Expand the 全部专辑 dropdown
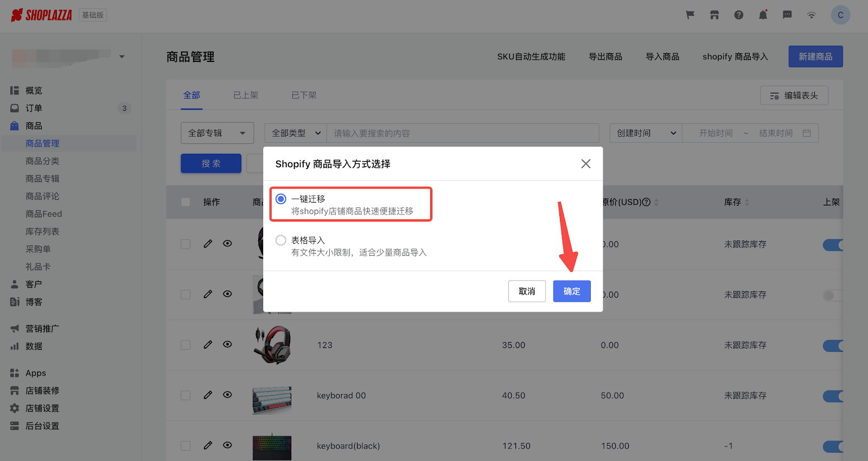This screenshot has height=461, width=868. 217,133
